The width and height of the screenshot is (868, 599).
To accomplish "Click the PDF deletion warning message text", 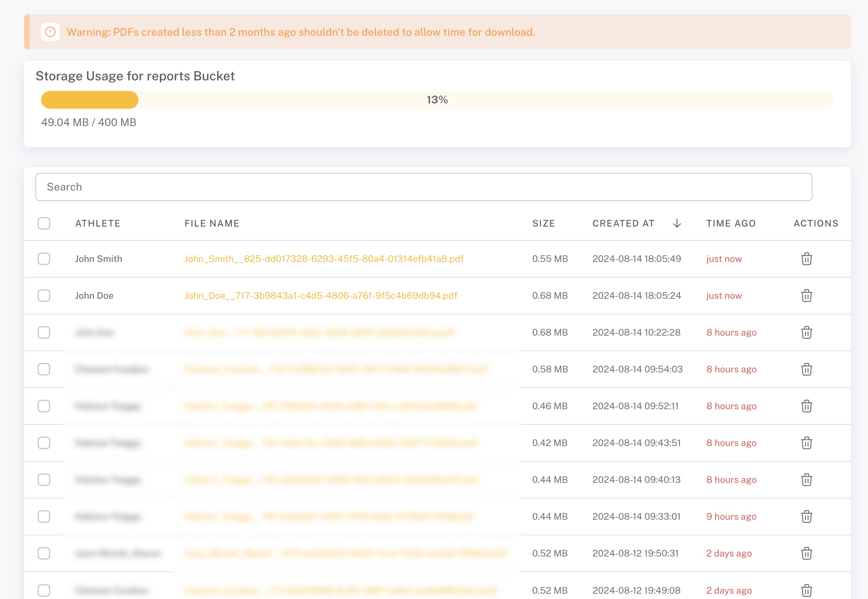I will pos(301,32).
